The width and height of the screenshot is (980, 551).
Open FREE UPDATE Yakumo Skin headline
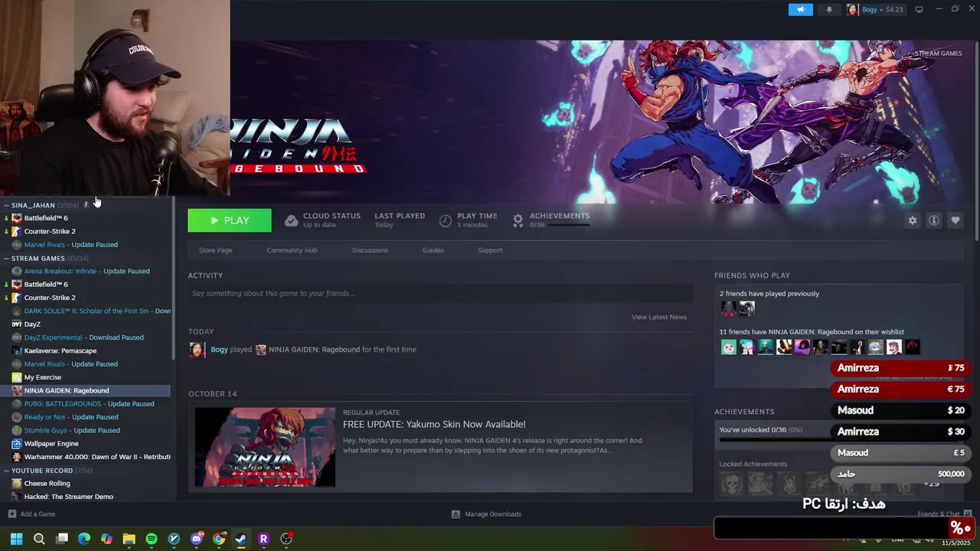click(x=434, y=424)
